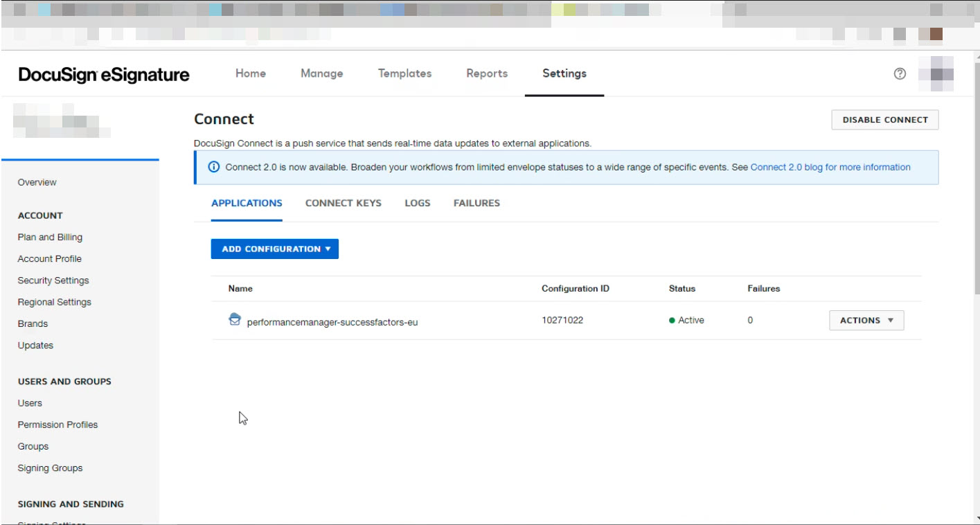The height and width of the screenshot is (525, 980).
Task: Open Signing Groups in sidebar
Action: pyautogui.click(x=50, y=468)
